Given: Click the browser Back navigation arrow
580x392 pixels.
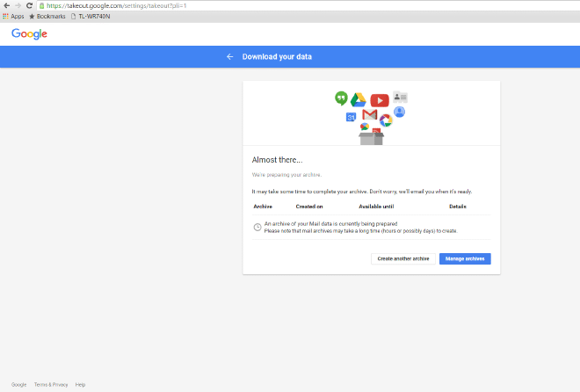Looking at the screenshot, I should [6, 5].
